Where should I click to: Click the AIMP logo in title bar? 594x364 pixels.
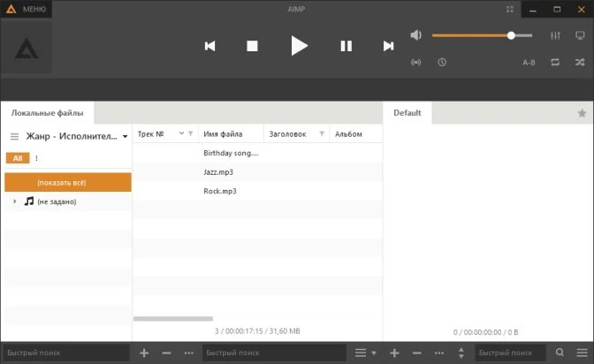pos(11,9)
